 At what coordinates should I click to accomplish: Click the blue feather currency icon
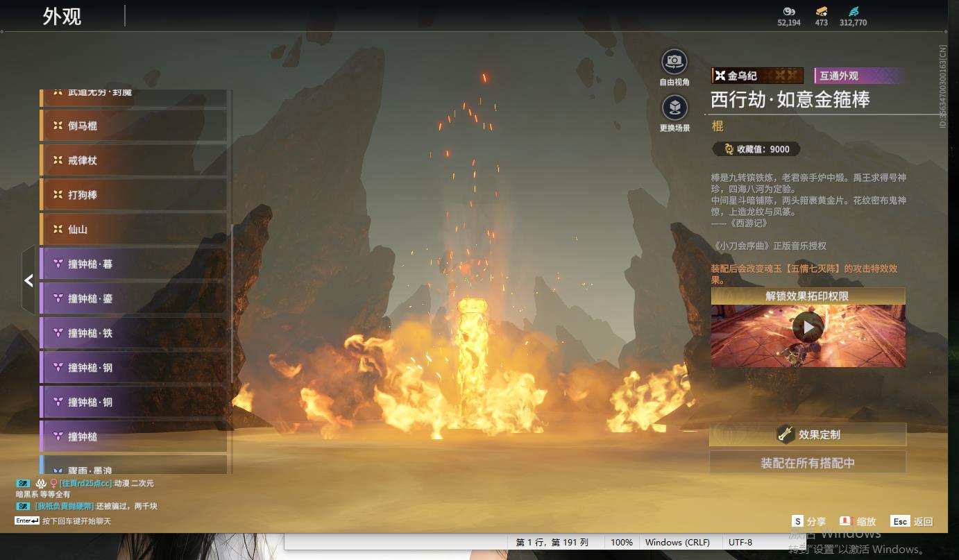click(854, 11)
